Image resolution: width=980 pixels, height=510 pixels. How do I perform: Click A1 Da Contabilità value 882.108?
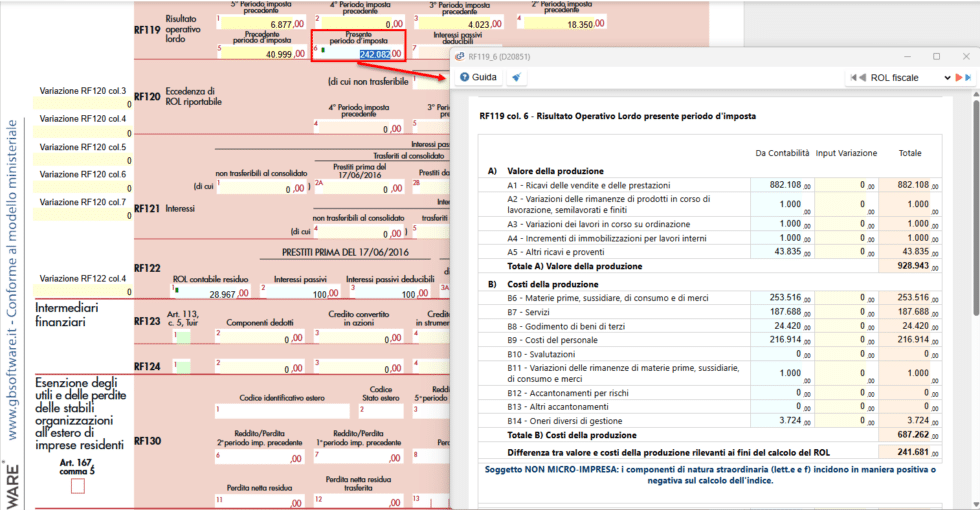tap(781, 185)
